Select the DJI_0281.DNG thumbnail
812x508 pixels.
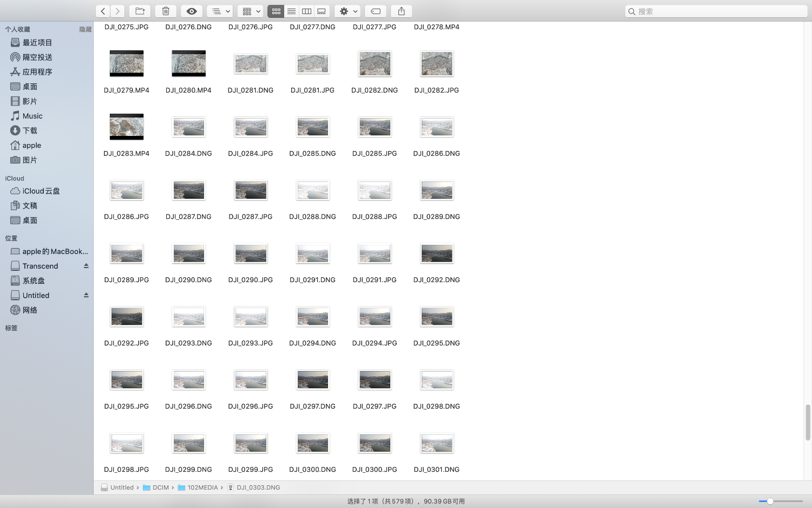pyautogui.click(x=251, y=64)
